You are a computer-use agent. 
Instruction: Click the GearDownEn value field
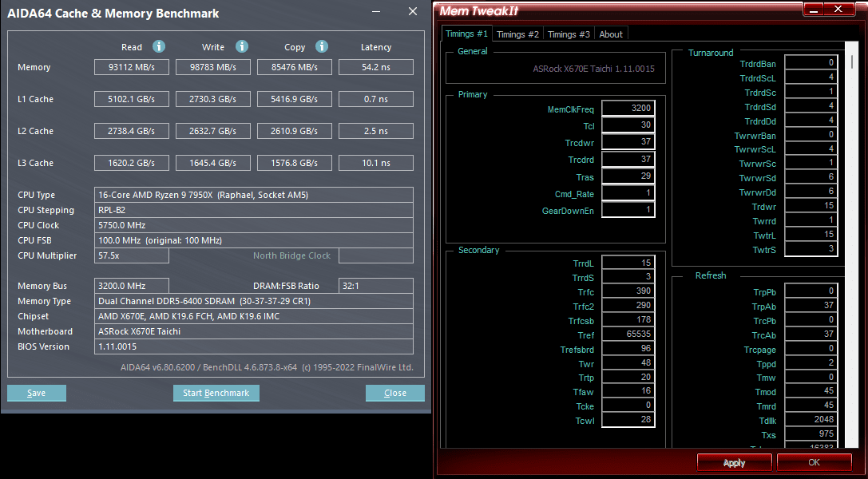tap(628, 209)
